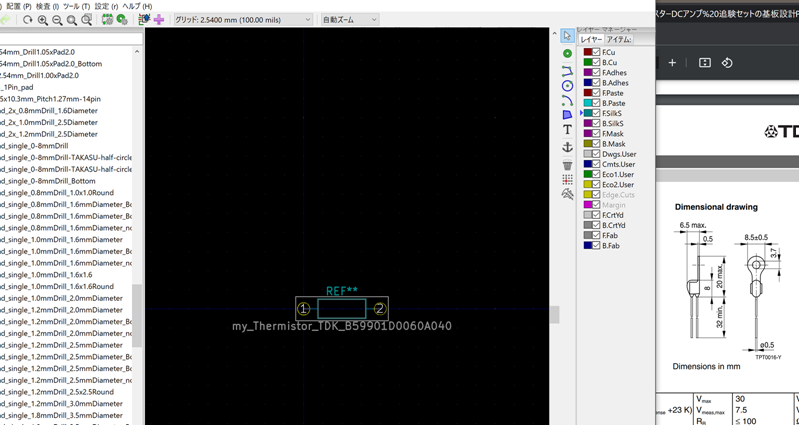The height and width of the screenshot is (425, 799).
Task: Click the F.Mask layer color swatch
Action: 588,134
